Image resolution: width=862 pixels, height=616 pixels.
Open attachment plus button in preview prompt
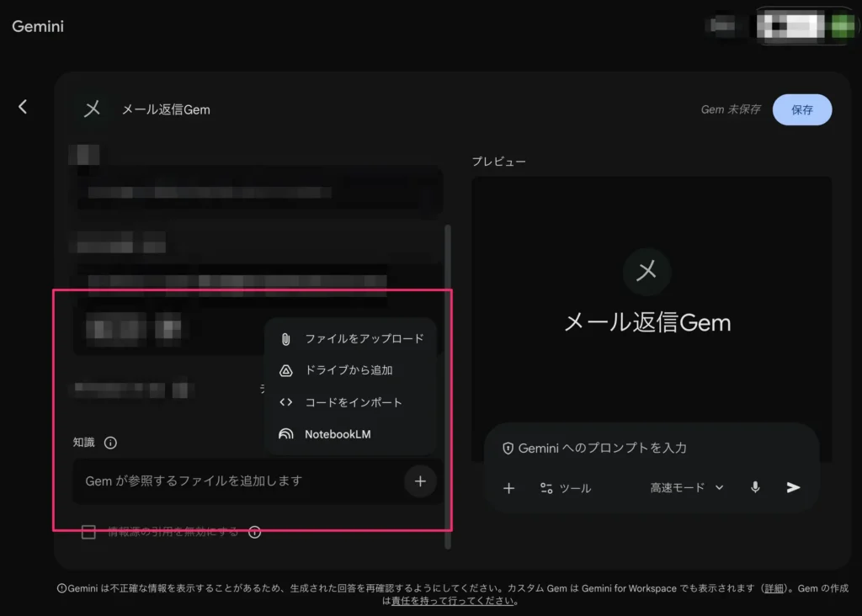pyautogui.click(x=509, y=488)
